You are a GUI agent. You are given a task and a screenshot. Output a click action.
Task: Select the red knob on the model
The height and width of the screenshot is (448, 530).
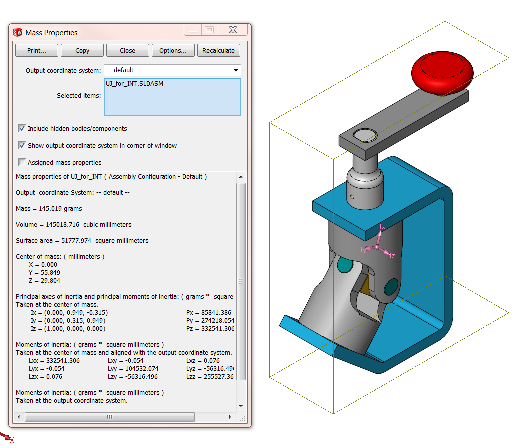pos(442,73)
